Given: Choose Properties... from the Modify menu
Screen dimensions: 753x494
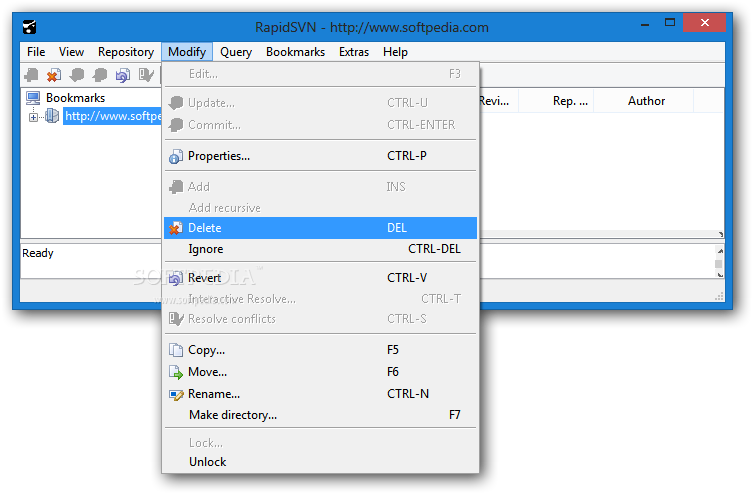Looking at the screenshot, I should pyautogui.click(x=320, y=156).
